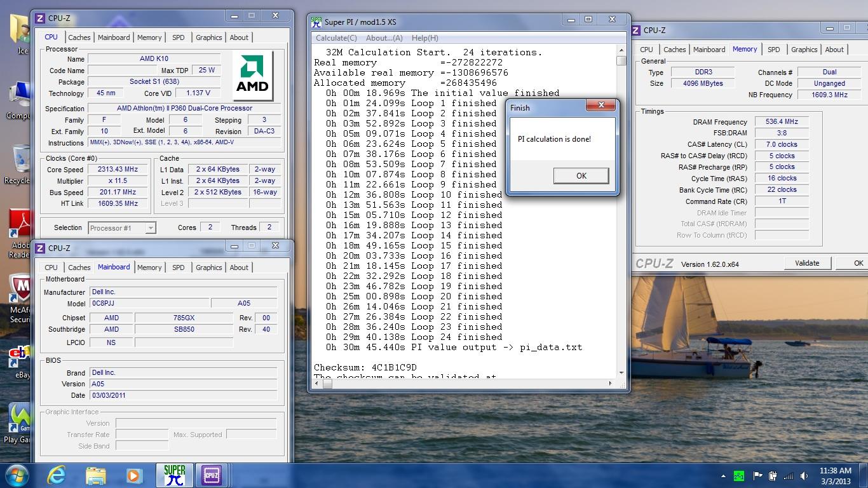This screenshot has height=488, width=868.
Task: Click the AMD logo in the CPU tab
Action: pyautogui.click(x=252, y=76)
